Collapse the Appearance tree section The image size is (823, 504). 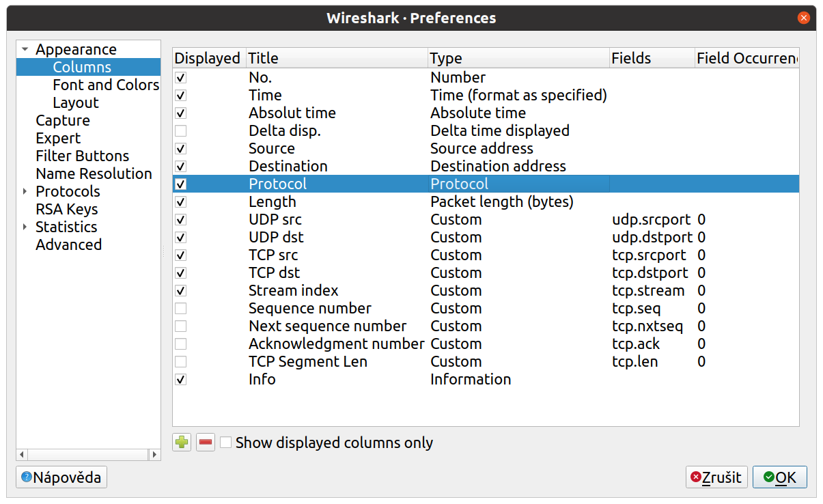[x=25, y=50]
